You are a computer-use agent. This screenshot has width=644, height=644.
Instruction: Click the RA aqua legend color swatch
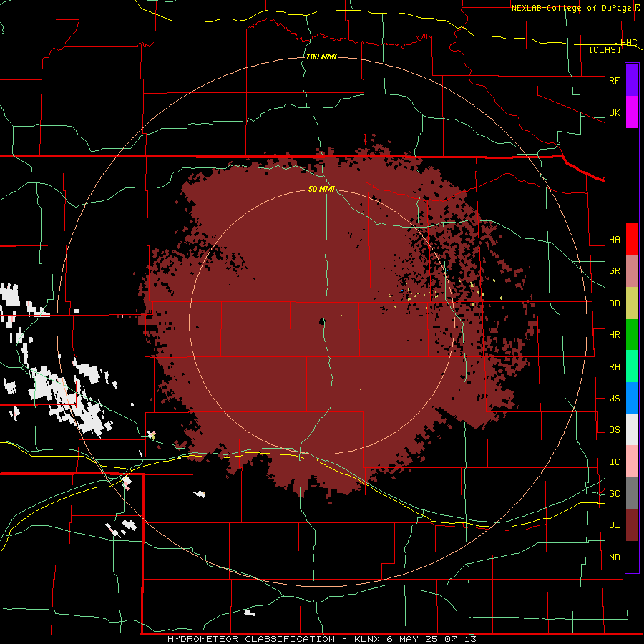(632, 366)
